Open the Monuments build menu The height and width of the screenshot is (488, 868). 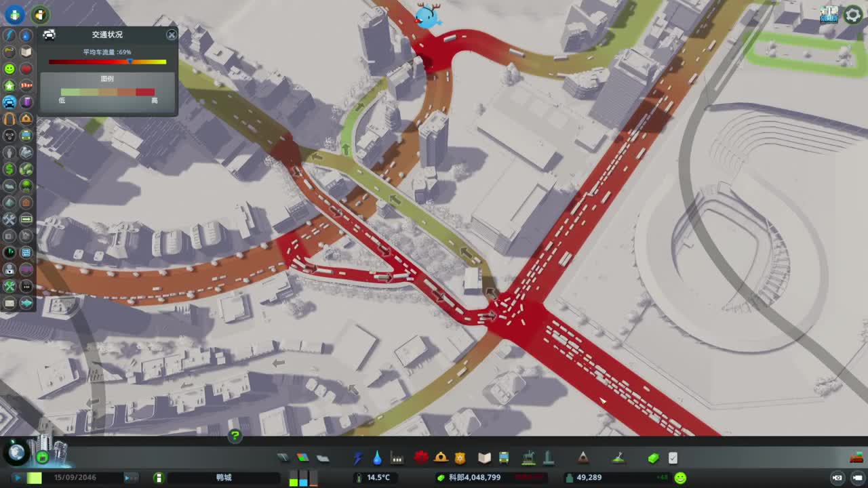click(583, 458)
